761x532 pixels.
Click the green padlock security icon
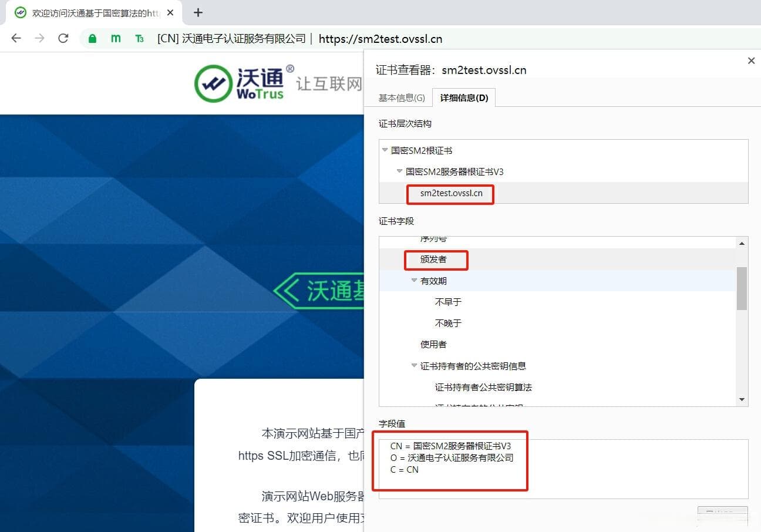pyautogui.click(x=92, y=39)
